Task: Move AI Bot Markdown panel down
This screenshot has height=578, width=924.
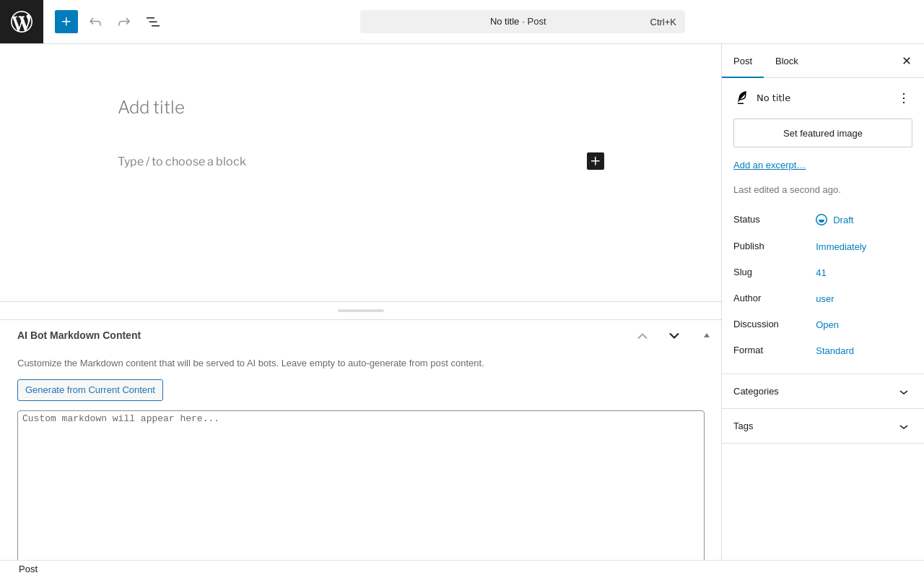Action: tap(674, 335)
